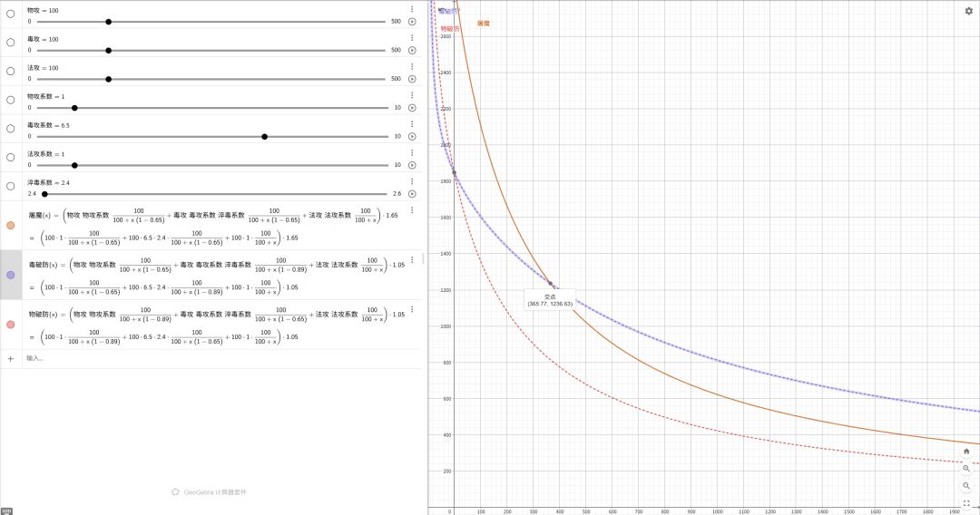Toggle visibility circle of 法攻系数

(x=11, y=157)
